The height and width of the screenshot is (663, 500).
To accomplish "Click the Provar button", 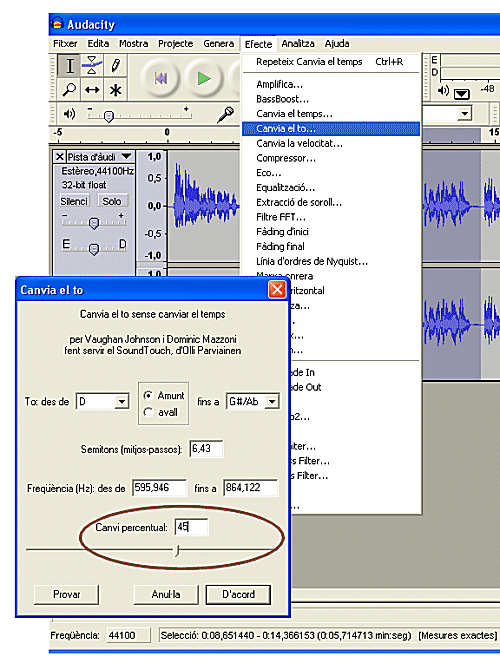I will click(66, 595).
